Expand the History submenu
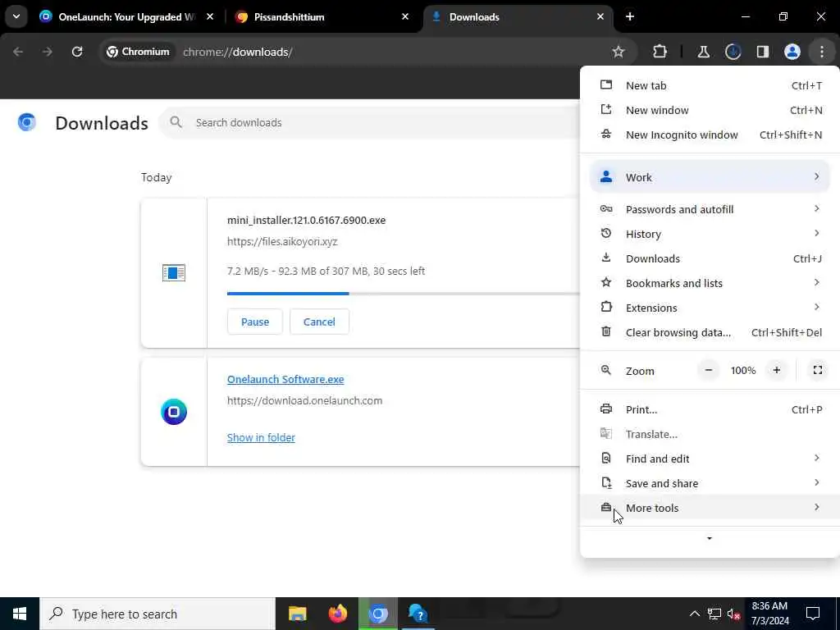840x630 pixels. coord(710,234)
